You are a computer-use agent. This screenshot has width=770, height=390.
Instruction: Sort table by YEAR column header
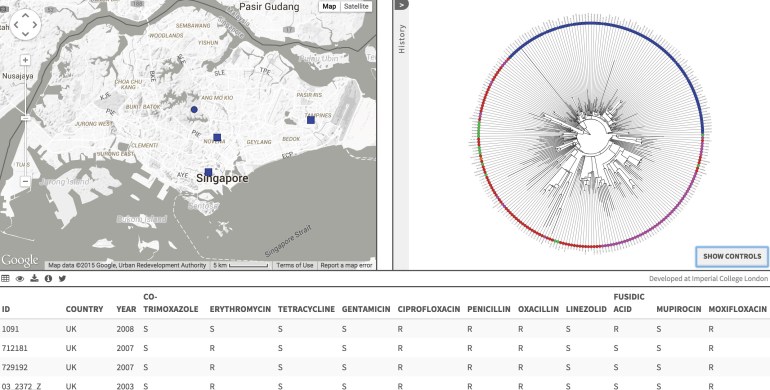click(x=126, y=309)
